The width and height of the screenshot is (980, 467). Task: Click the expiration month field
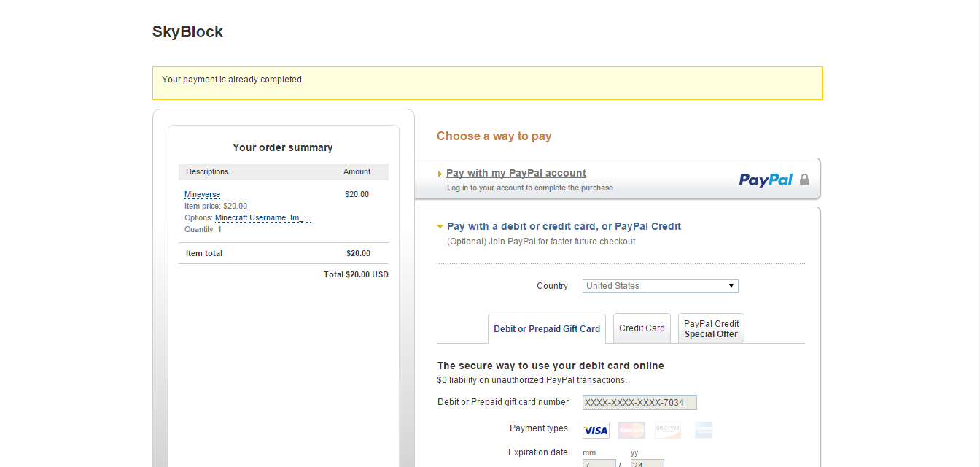pos(599,463)
